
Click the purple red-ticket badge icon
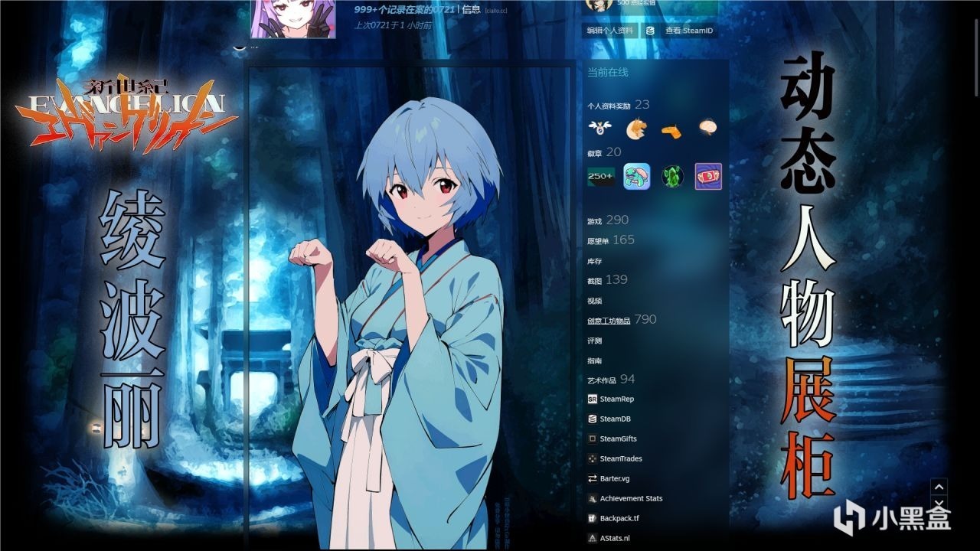[x=708, y=177]
